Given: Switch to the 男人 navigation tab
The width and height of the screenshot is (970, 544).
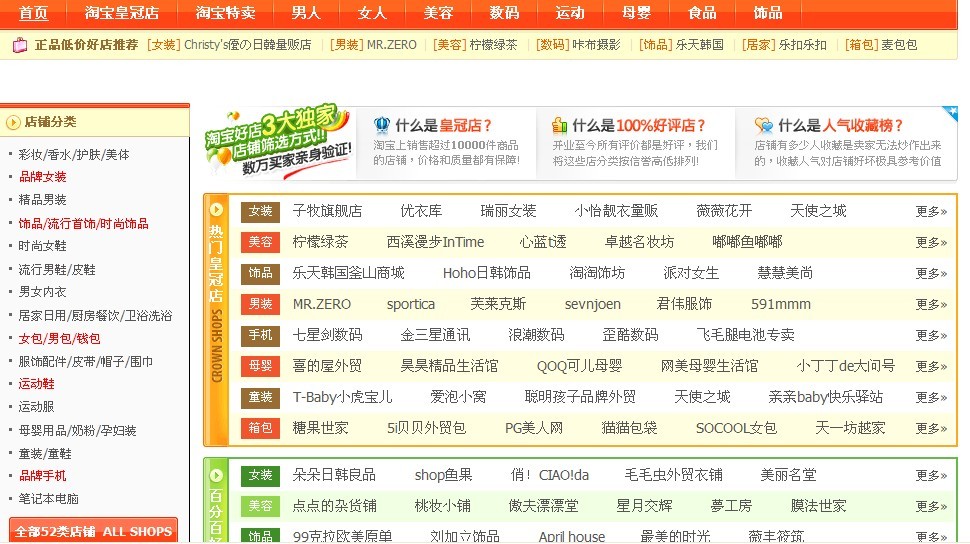Looking at the screenshot, I should [x=306, y=13].
